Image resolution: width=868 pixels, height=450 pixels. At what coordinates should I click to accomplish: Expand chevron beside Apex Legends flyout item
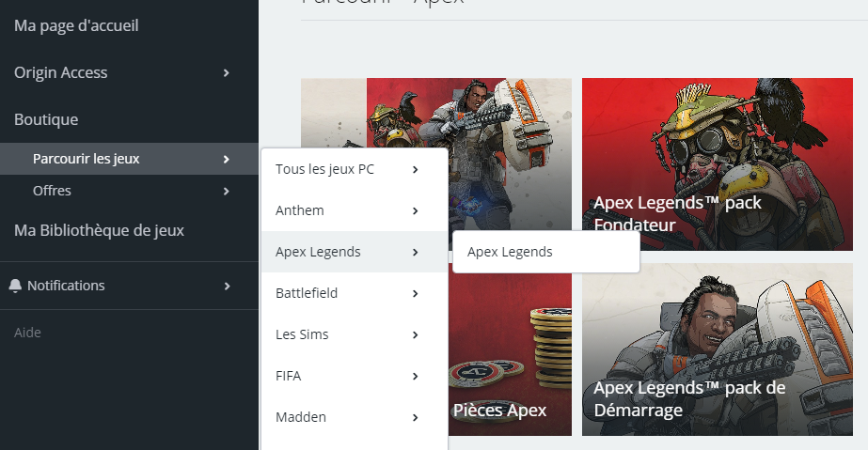[x=415, y=253]
